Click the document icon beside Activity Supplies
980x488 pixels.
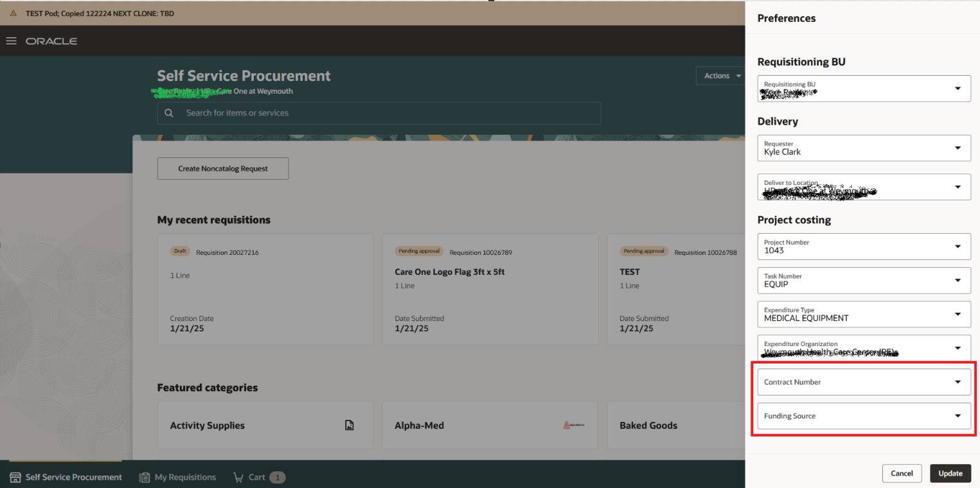tap(349, 425)
